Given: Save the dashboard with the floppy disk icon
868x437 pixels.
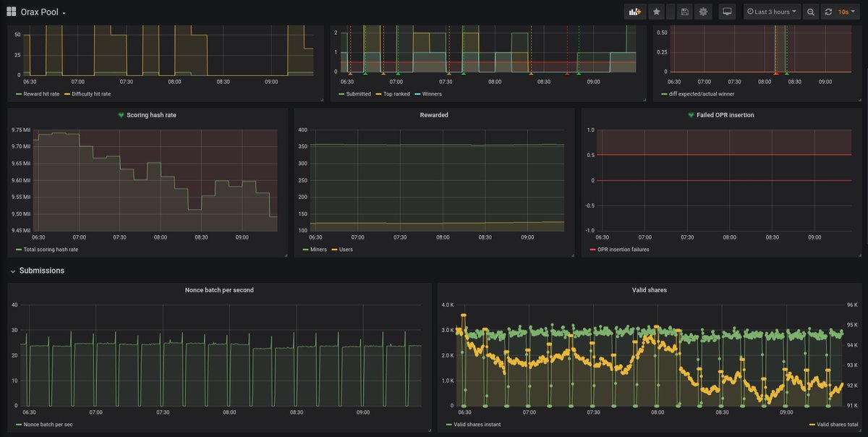Looking at the screenshot, I should tap(684, 12).
